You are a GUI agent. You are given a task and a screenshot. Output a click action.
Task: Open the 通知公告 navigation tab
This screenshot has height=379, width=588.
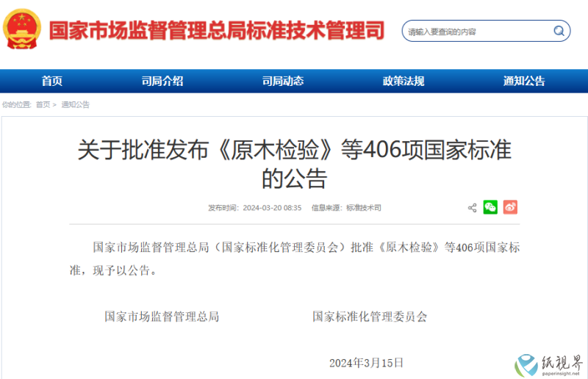pyautogui.click(x=524, y=81)
